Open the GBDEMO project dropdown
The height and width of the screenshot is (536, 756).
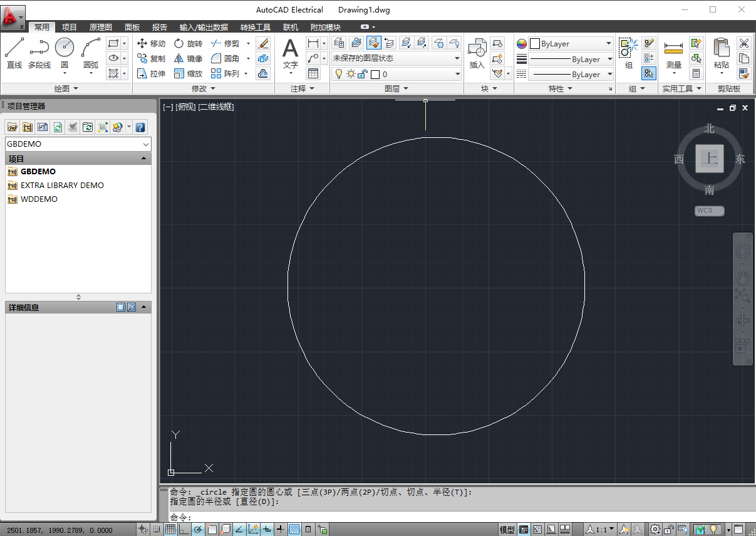tap(147, 144)
